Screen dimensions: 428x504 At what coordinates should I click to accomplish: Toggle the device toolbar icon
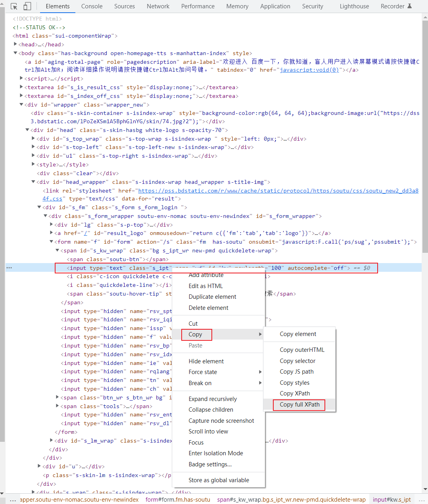[x=27, y=6]
